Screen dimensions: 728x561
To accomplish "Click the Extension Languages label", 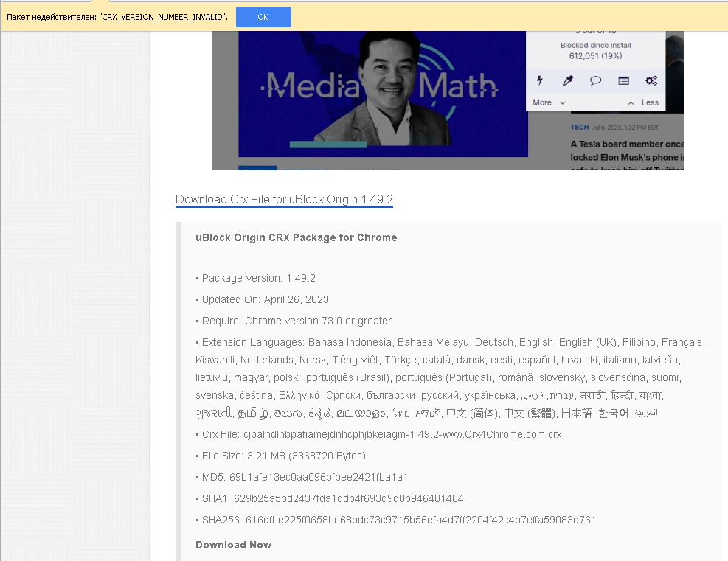I will point(253,342).
